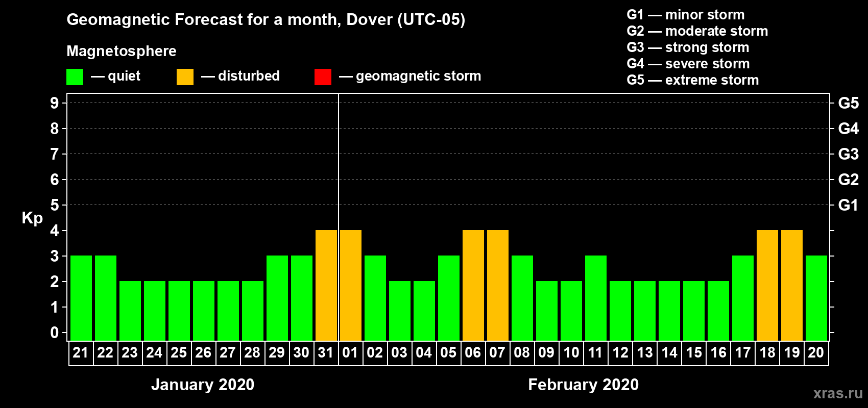This screenshot has height=408, width=868.
Task: Click date label 10 on axis
Action: (x=571, y=352)
